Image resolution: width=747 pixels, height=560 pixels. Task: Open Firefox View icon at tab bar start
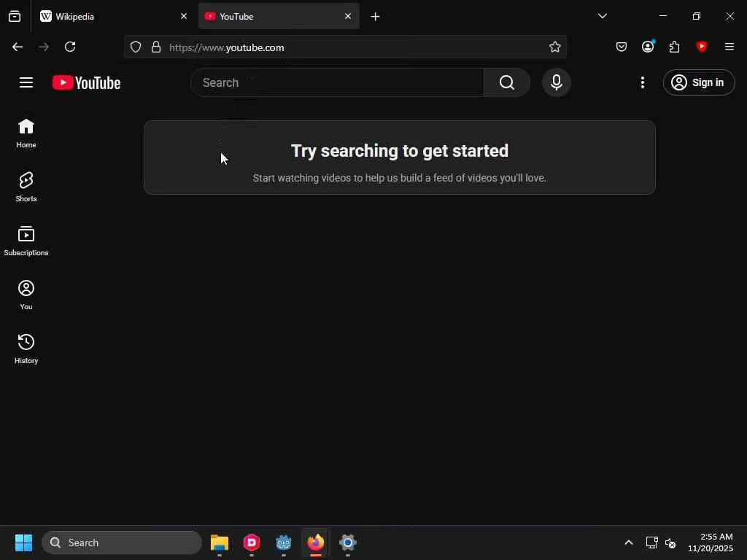point(15,16)
